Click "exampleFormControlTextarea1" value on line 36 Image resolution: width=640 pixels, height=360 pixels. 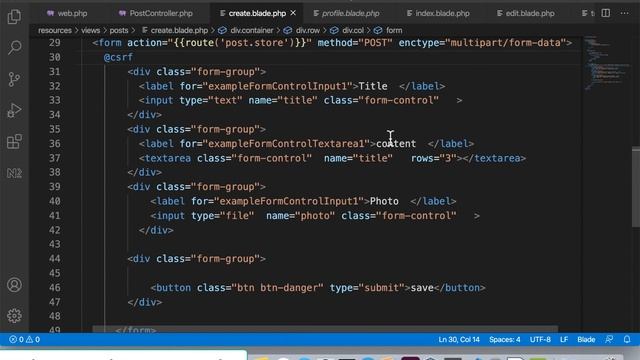point(286,144)
